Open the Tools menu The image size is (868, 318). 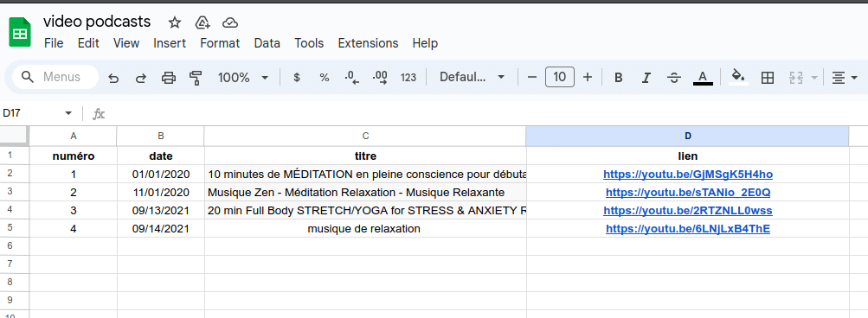point(309,43)
